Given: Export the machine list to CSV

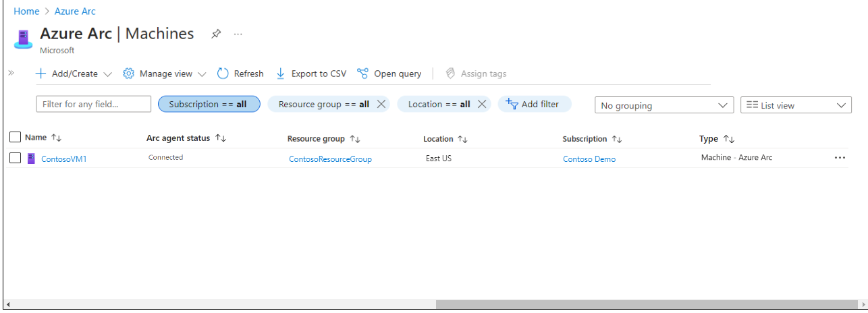Looking at the screenshot, I should [310, 74].
